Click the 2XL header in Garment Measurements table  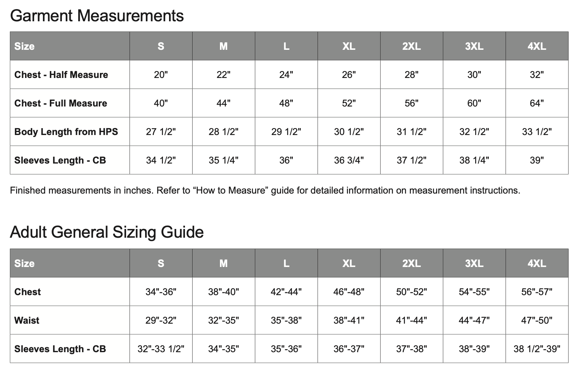point(411,46)
